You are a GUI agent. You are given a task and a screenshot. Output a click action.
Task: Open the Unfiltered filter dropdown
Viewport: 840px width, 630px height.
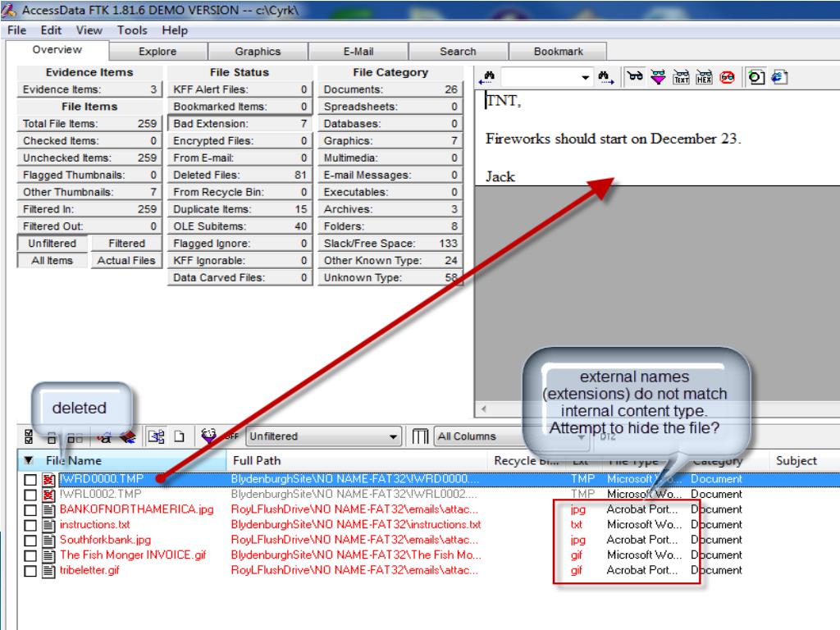393,436
